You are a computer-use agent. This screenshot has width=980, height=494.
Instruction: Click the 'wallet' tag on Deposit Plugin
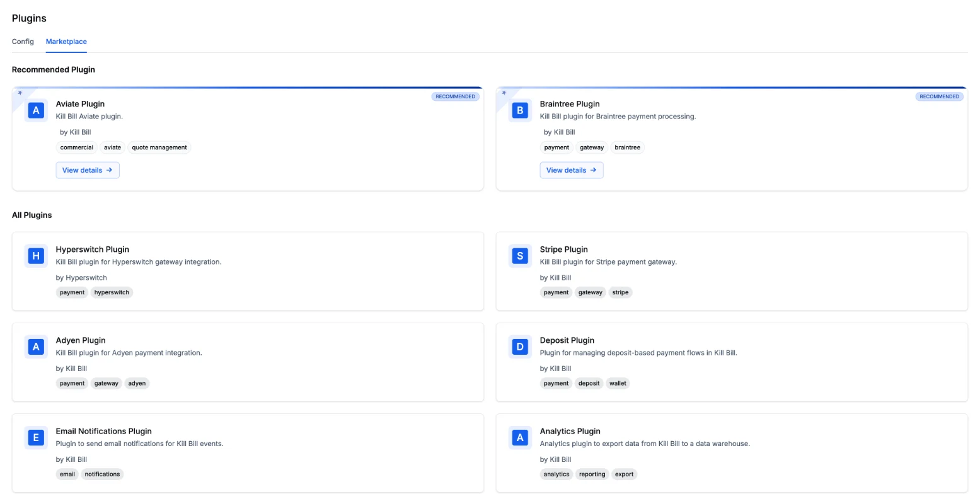click(x=618, y=383)
